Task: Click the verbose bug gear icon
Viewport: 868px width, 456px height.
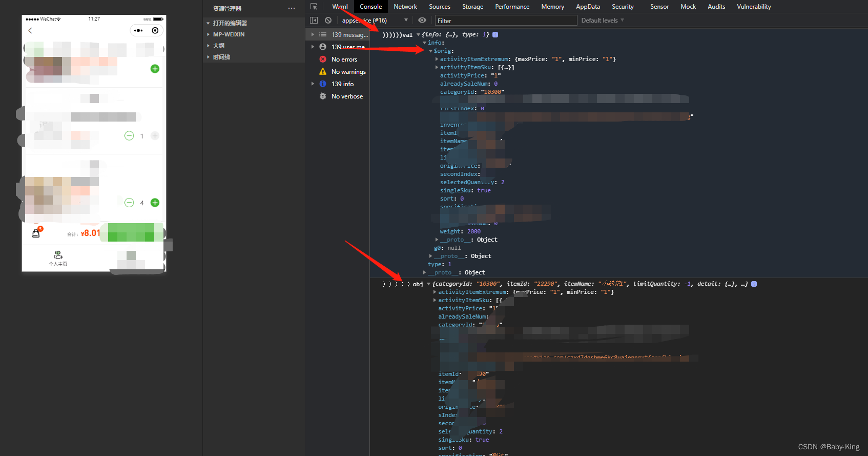Action: pyautogui.click(x=323, y=96)
